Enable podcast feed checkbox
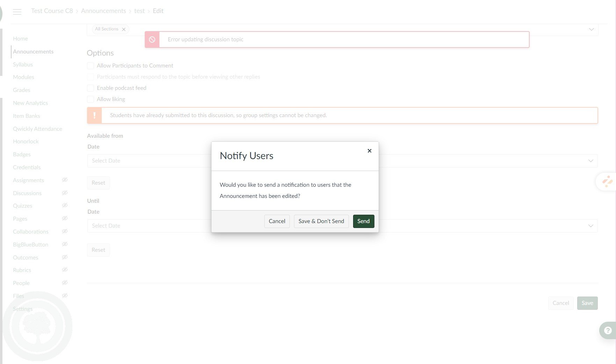616x364 pixels. pyautogui.click(x=91, y=88)
